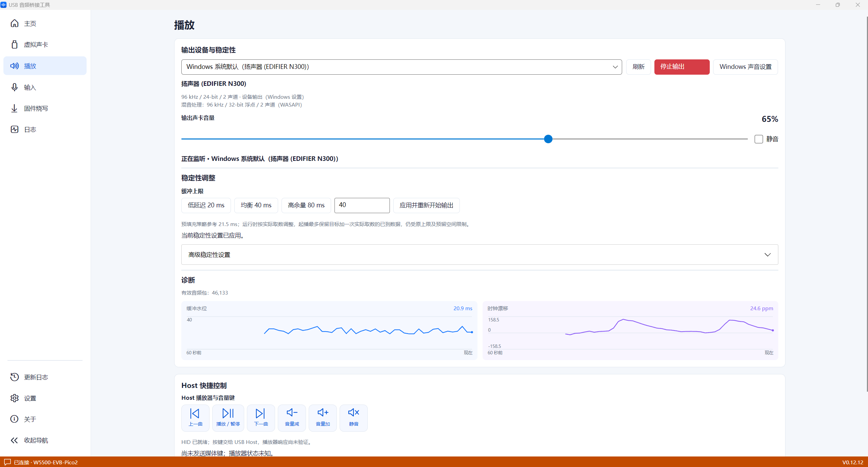Viewport: 868px width, 467px height.
Task: Click 音量加 volume up button
Action: [323, 418]
